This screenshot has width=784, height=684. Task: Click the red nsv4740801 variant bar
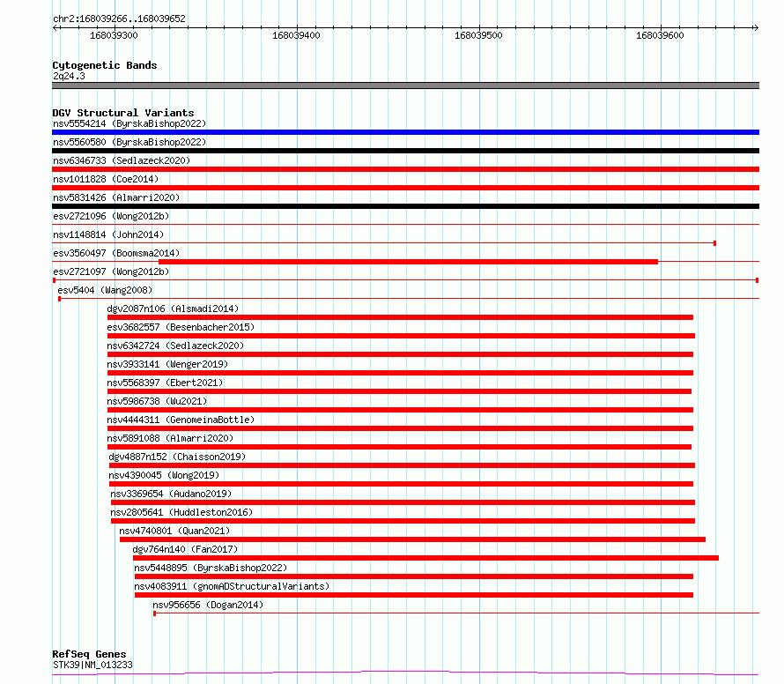click(x=412, y=539)
